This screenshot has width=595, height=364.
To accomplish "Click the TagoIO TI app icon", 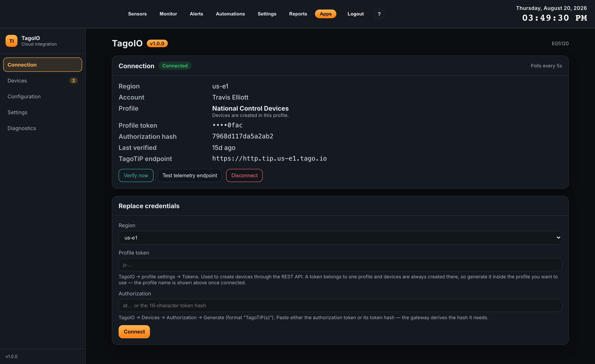I will coord(11,41).
